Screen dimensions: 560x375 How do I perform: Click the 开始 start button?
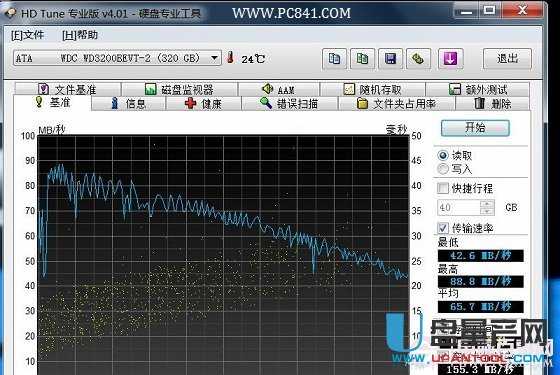(475, 128)
